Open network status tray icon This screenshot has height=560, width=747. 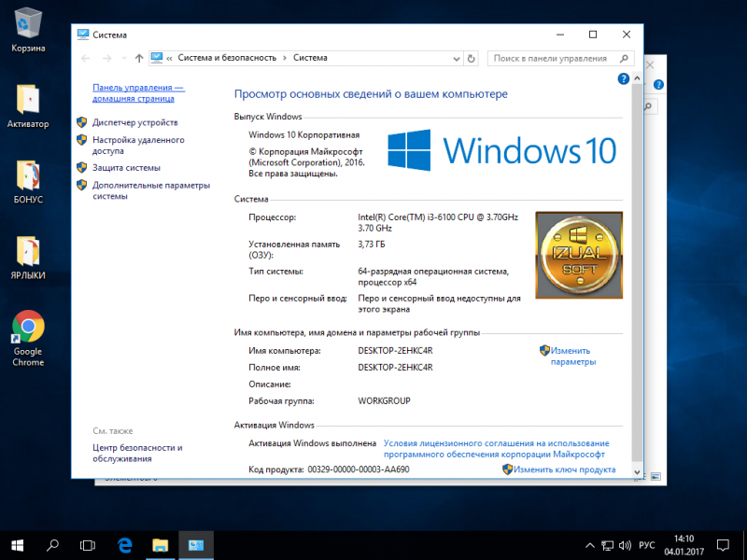(608, 546)
